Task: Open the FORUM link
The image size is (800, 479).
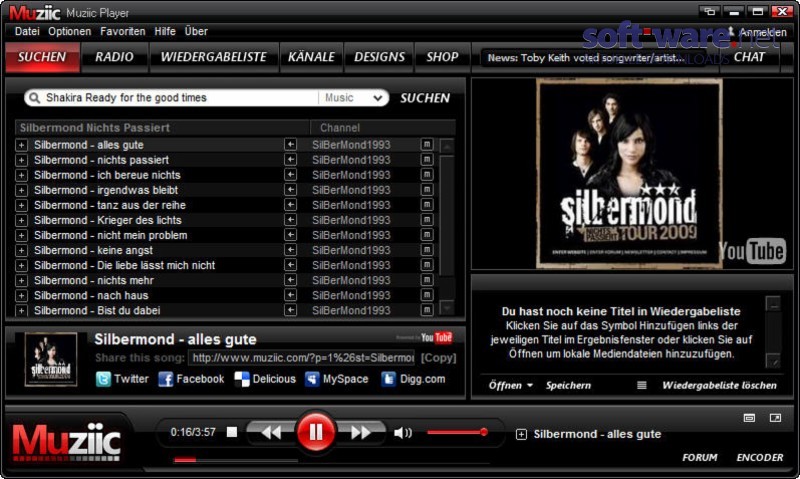Action: click(699, 458)
